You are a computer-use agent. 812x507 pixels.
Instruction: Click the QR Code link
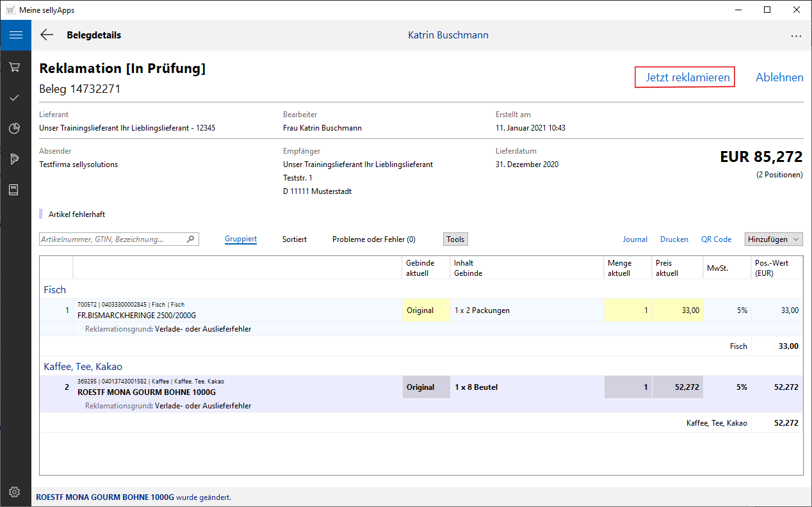tap(716, 239)
